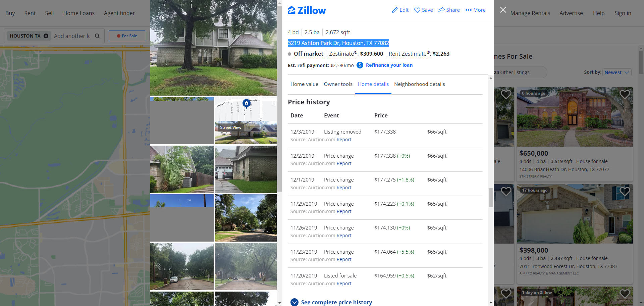Open the Sort by Newest dropdown
The width and height of the screenshot is (644, 306).
click(617, 72)
